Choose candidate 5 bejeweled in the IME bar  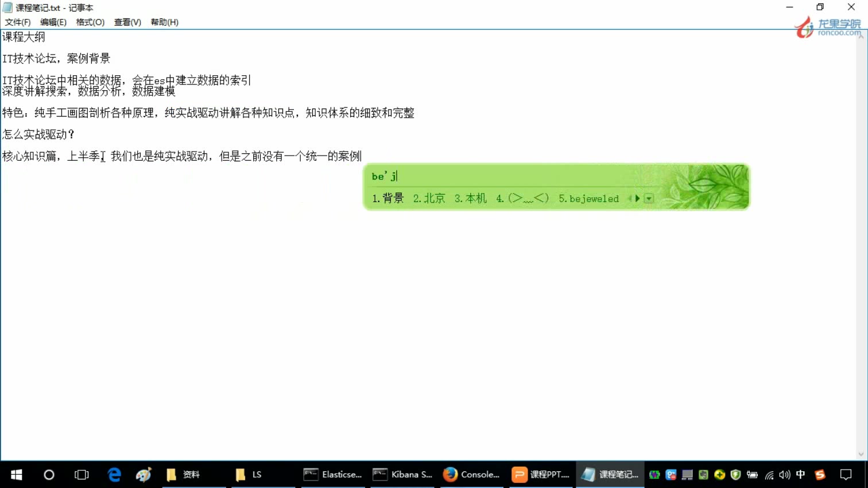[x=589, y=199]
